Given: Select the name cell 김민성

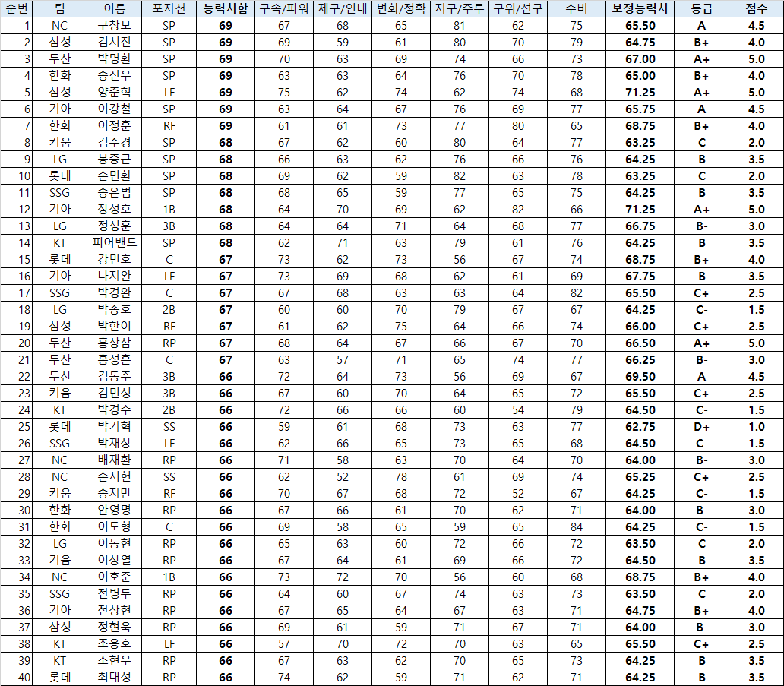Looking at the screenshot, I should pos(114,393).
